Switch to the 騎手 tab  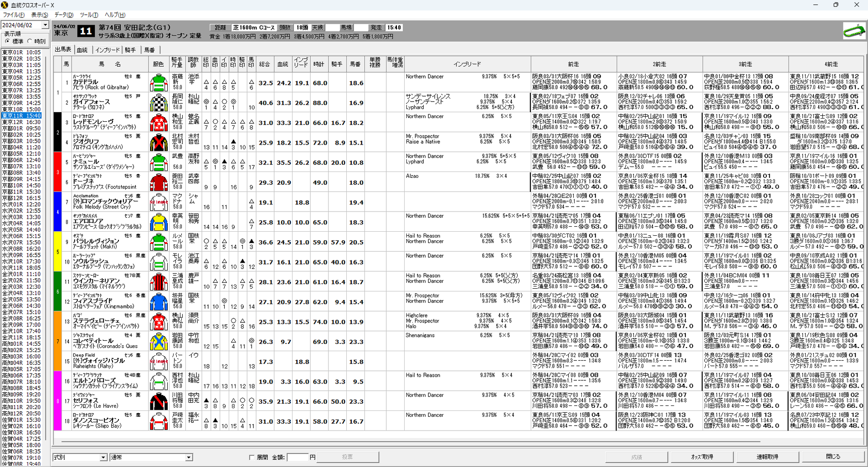[x=131, y=50]
